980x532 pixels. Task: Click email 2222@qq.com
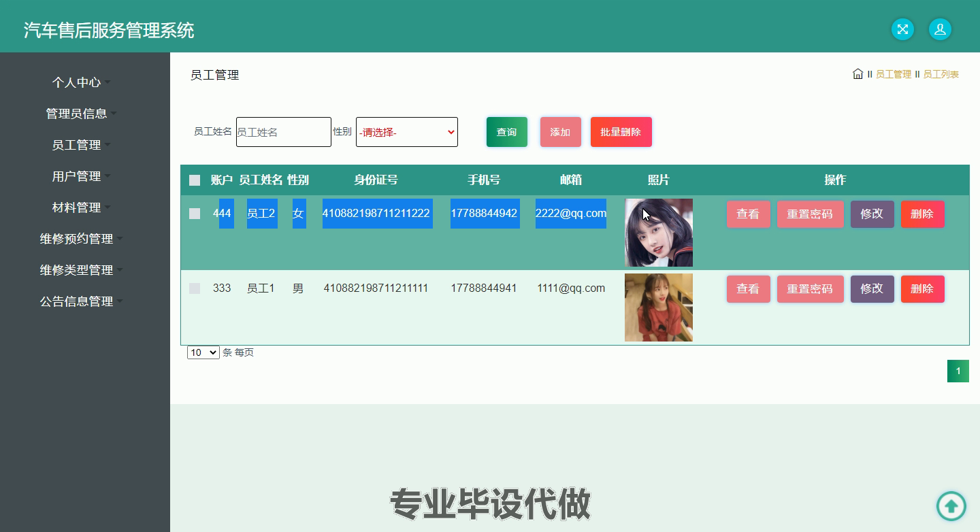(x=571, y=214)
